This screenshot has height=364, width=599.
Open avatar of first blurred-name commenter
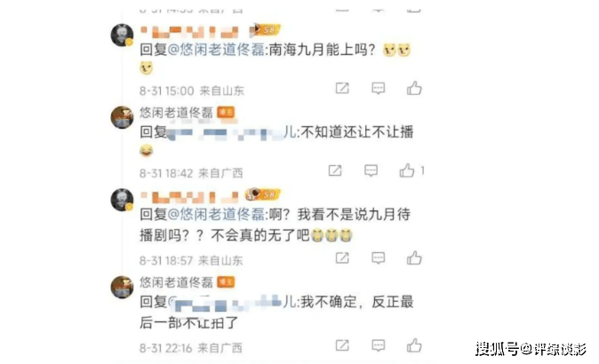(x=122, y=36)
